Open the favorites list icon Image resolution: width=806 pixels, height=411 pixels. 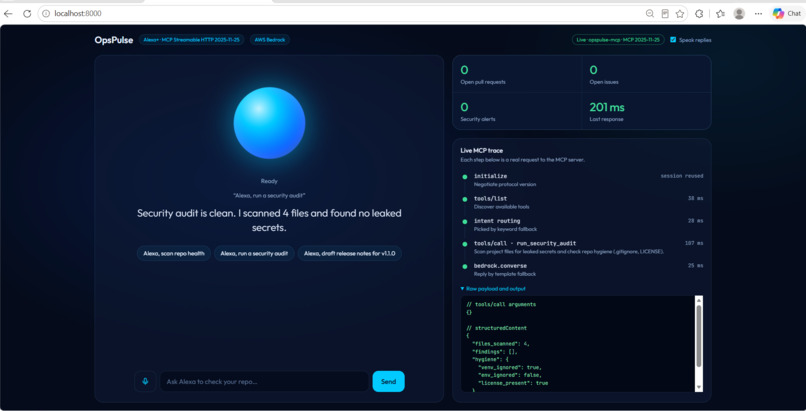point(720,14)
